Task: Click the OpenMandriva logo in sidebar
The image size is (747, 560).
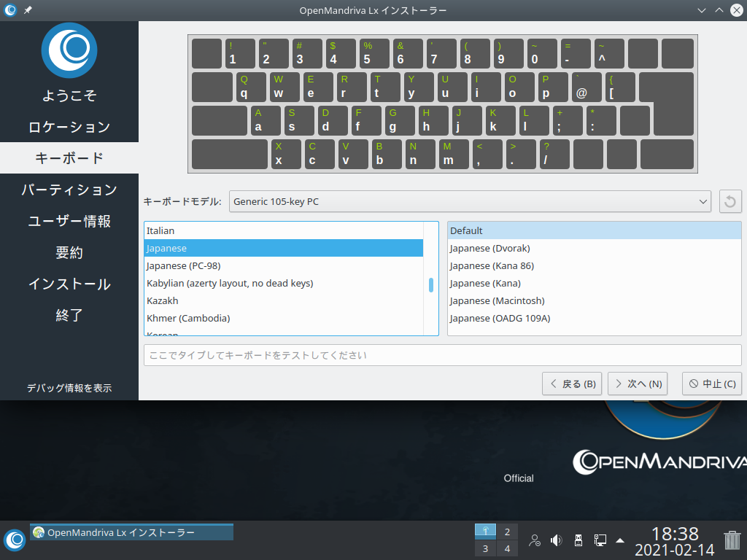Action: click(69, 50)
